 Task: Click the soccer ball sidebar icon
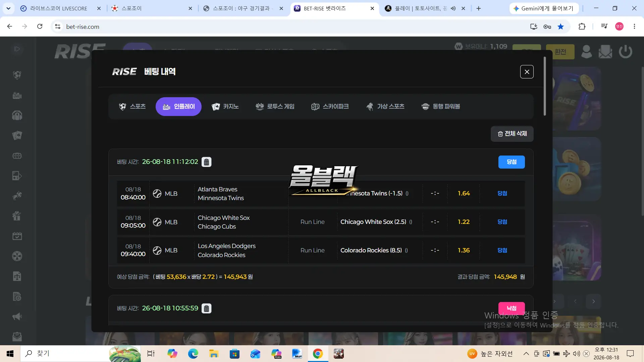[x=17, y=75]
